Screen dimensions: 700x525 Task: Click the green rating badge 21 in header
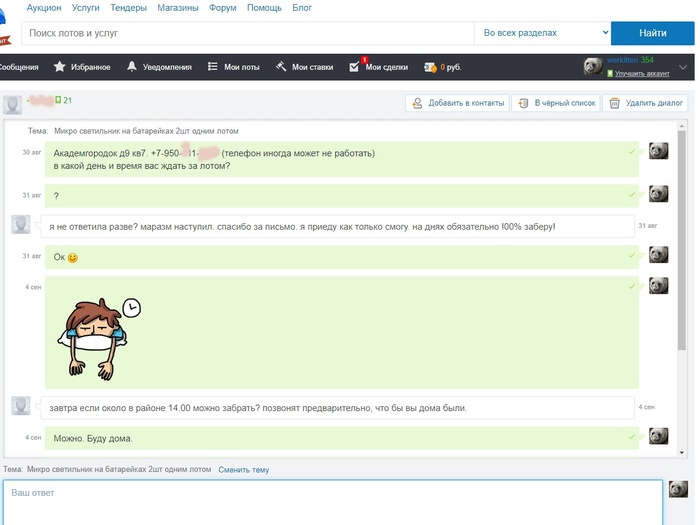(63, 100)
